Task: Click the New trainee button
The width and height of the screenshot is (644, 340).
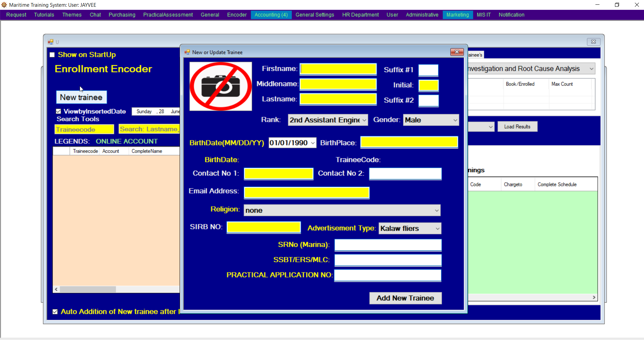Action: click(81, 97)
